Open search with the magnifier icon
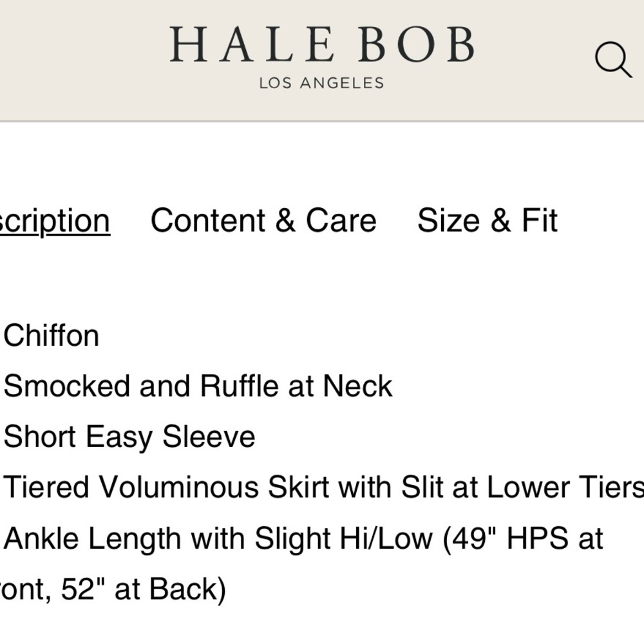 [x=612, y=60]
